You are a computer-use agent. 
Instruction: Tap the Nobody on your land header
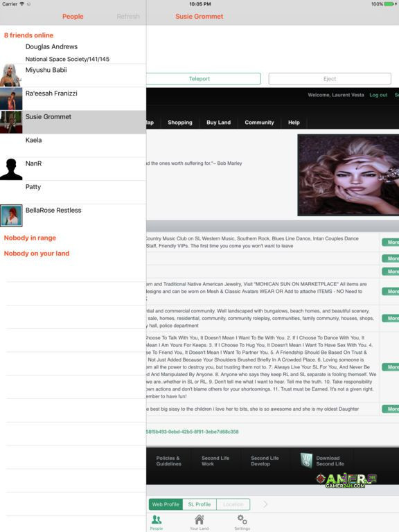click(37, 254)
